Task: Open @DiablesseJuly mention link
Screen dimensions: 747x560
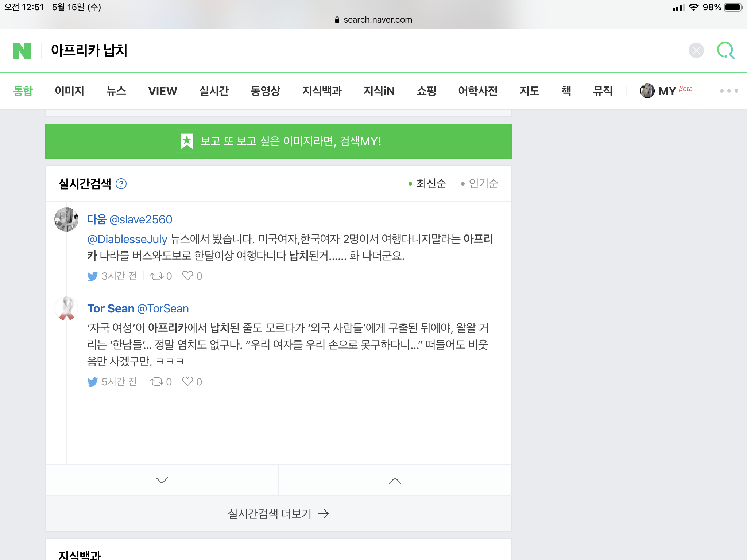Action: click(x=127, y=239)
